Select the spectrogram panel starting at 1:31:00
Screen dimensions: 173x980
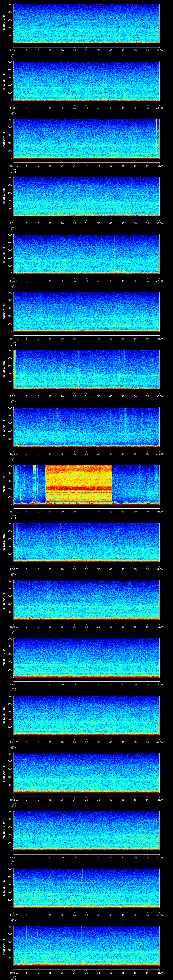point(86,139)
